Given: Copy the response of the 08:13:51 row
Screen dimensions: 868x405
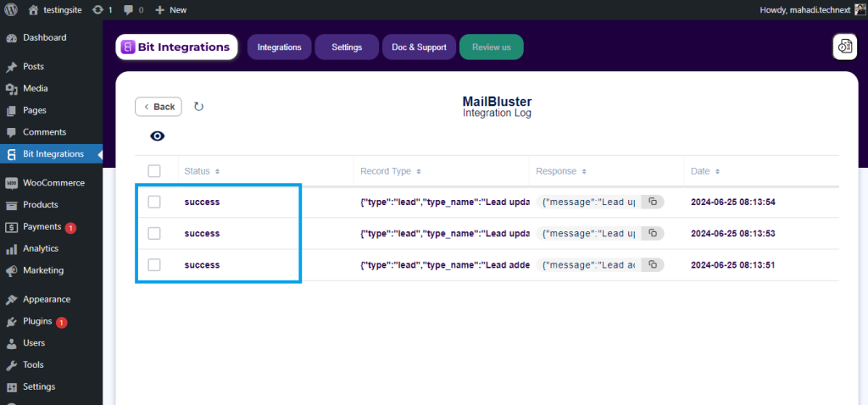Looking at the screenshot, I should [653, 265].
